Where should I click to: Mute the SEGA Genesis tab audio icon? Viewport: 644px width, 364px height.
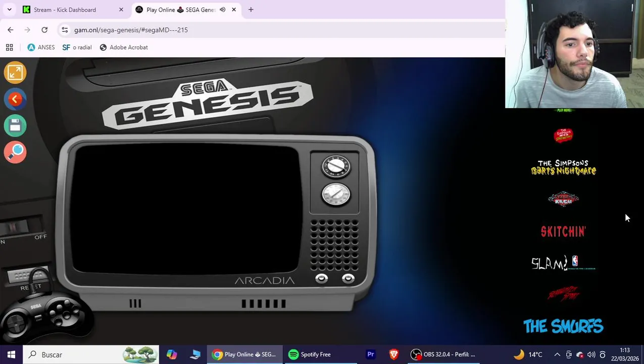222,10
